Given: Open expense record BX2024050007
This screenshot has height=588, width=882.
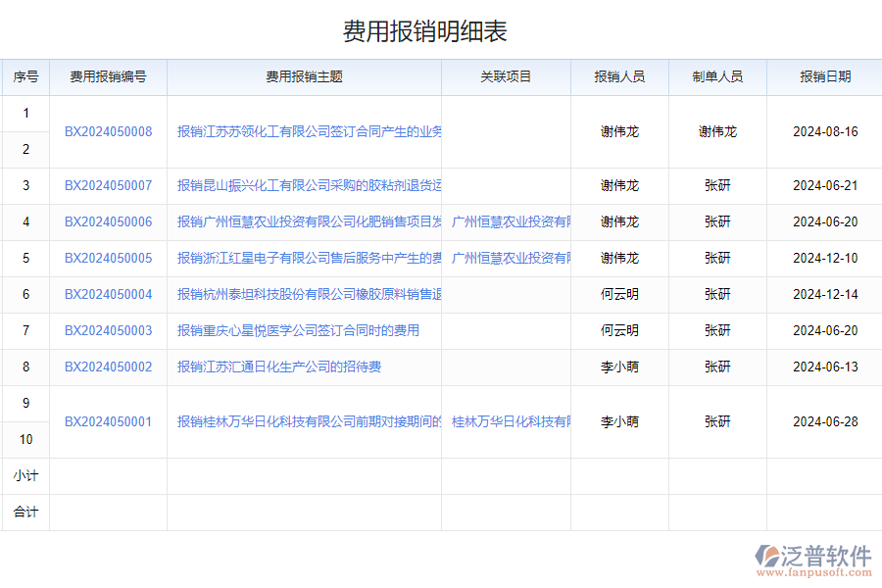Looking at the screenshot, I should point(107,185).
